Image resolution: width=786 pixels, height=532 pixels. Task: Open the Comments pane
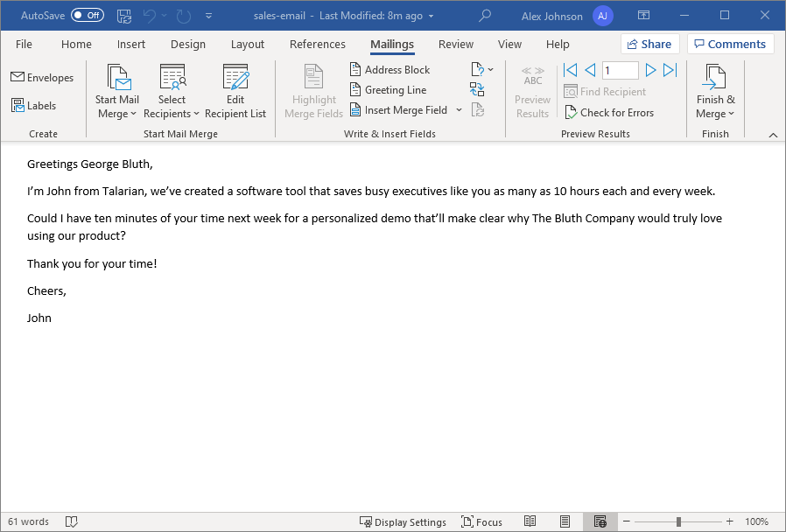[730, 43]
